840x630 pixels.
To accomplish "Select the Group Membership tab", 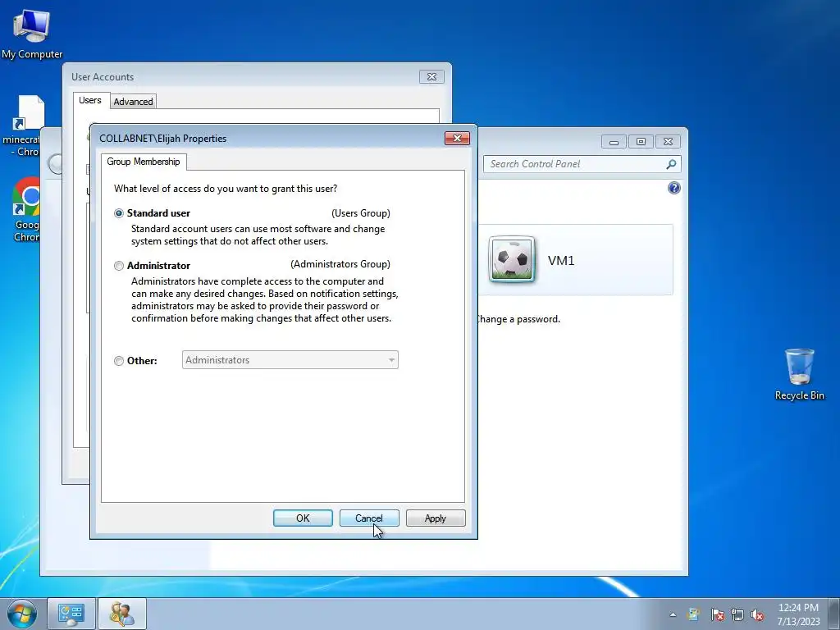I will point(143,162).
